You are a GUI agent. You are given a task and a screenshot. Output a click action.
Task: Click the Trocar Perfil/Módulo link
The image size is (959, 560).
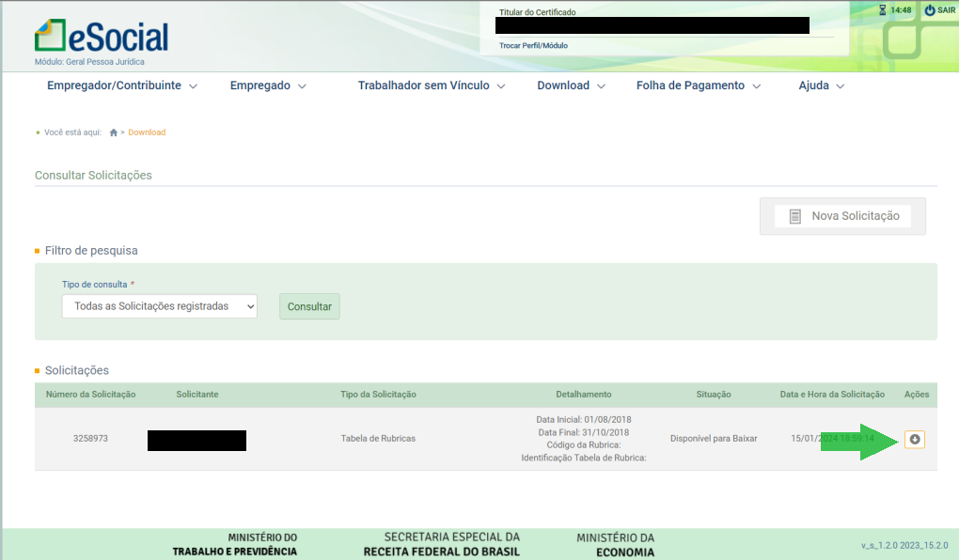pos(533,45)
